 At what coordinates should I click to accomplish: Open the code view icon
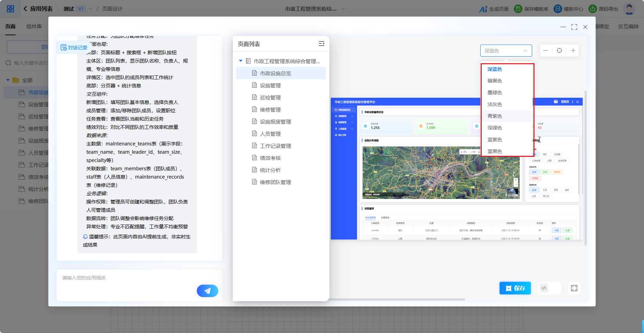(544, 288)
